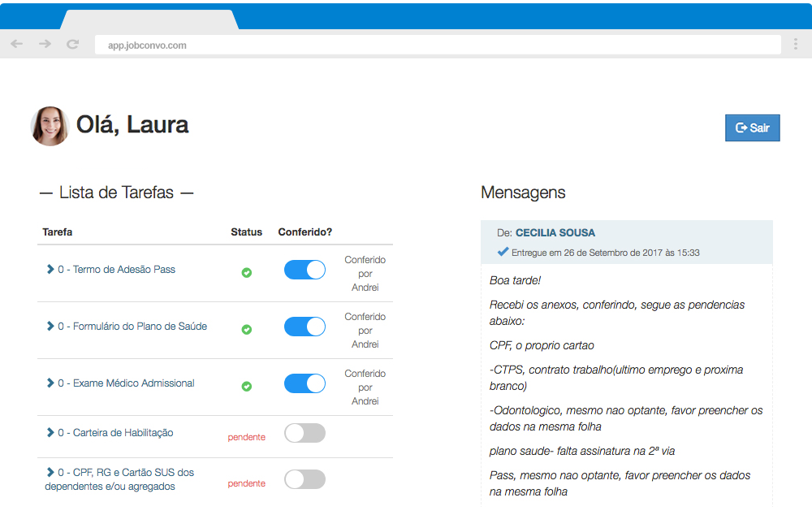Click Conferido por Andrei beside Exame Médico Admissional
812x528 pixels.
365,387
